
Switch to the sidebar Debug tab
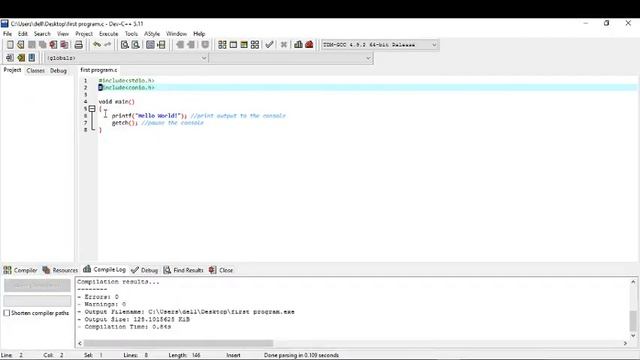click(x=58, y=71)
